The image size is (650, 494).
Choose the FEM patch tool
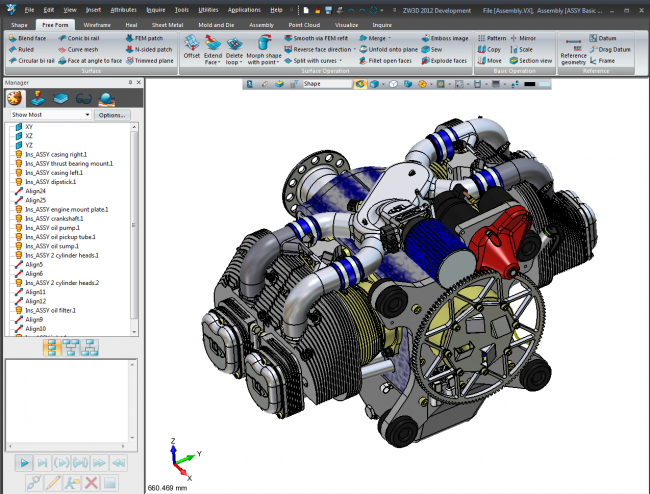click(x=143, y=37)
